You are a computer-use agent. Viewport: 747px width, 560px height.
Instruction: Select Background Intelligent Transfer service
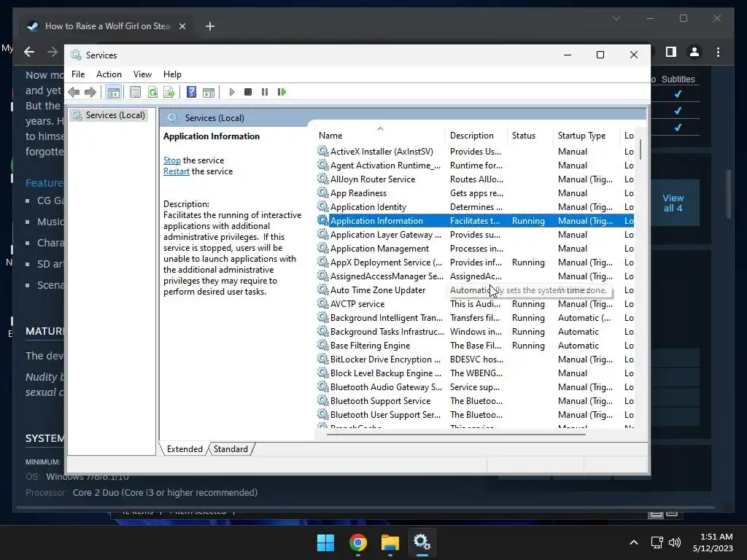pyautogui.click(x=475, y=318)
